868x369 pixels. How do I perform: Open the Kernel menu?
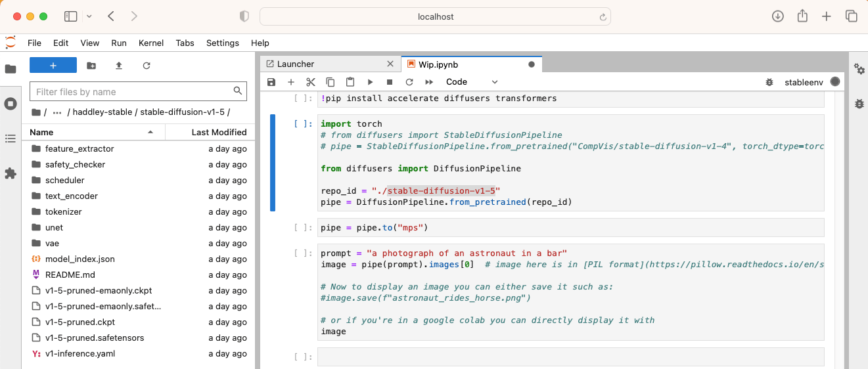[x=151, y=43]
